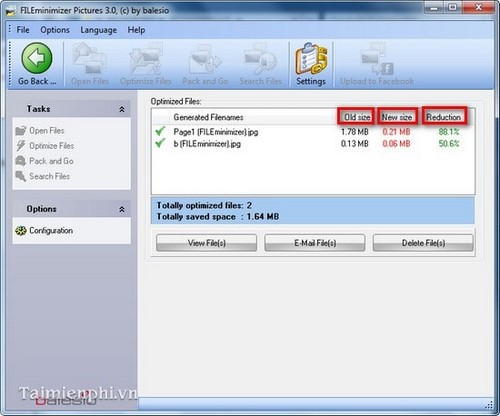Collapse the Options panel chevron
Viewport: 500px width, 416px height.
click(x=122, y=209)
